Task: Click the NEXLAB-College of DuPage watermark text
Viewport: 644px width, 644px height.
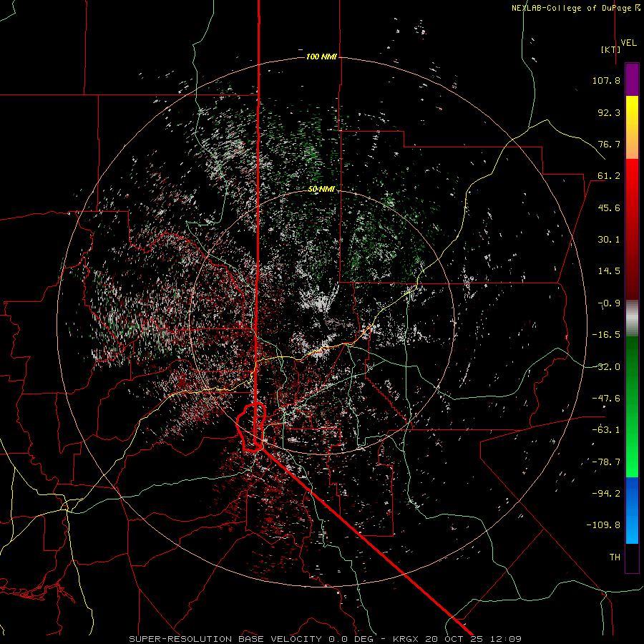Action: pyautogui.click(x=576, y=8)
